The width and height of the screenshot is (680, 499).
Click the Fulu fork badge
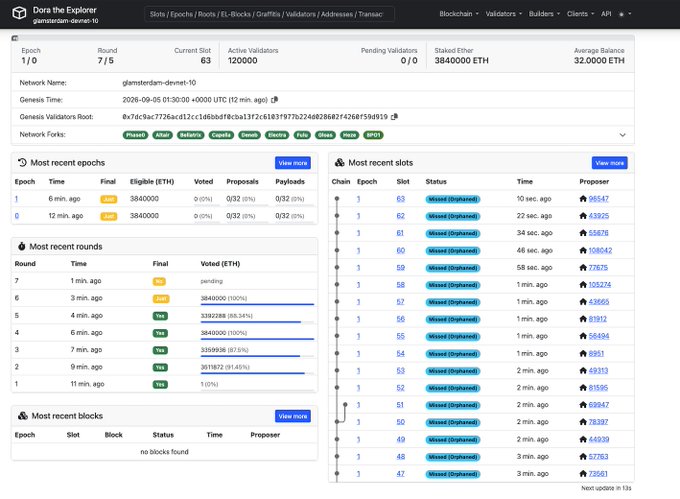(x=302, y=135)
